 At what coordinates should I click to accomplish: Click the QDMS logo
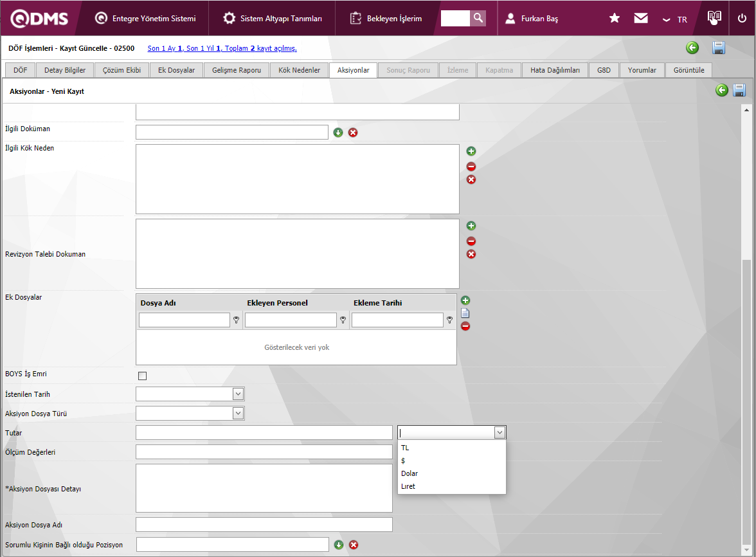point(40,18)
